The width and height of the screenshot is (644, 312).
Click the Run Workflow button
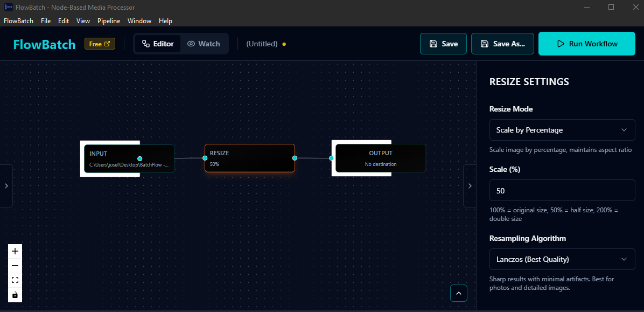[586, 44]
